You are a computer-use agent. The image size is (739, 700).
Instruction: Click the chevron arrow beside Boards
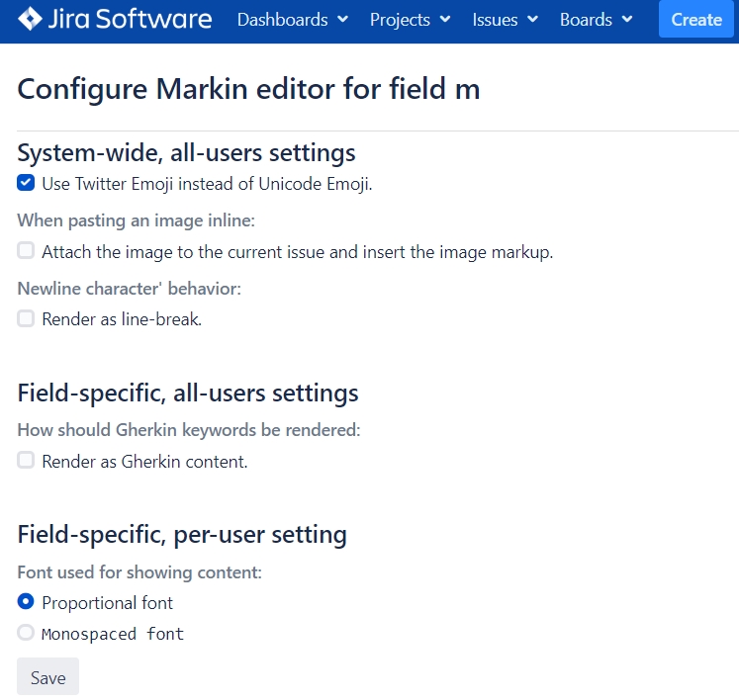pyautogui.click(x=627, y=20)
